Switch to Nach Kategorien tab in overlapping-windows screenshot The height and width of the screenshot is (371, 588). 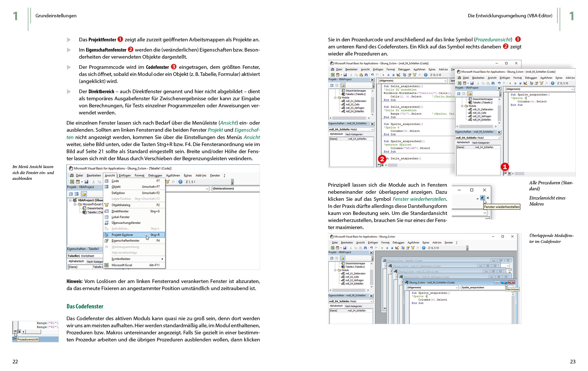[x=353, y=306]
